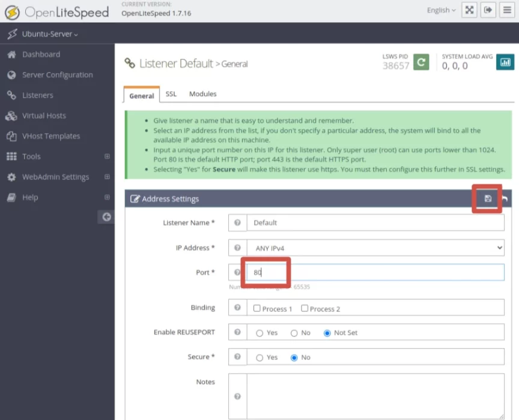Click the Listeners chain icon in sidebar
Image resolution: width=519 pixels, height=420 pixels.
[11, 95]
